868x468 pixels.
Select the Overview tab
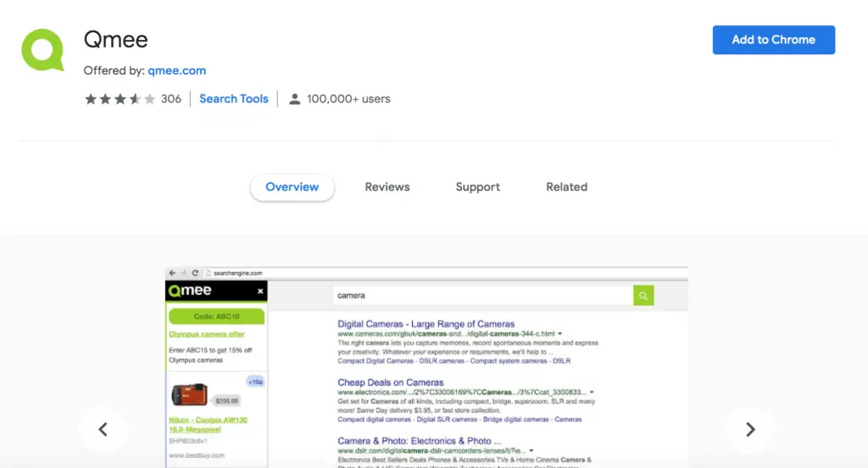point(292,187)
